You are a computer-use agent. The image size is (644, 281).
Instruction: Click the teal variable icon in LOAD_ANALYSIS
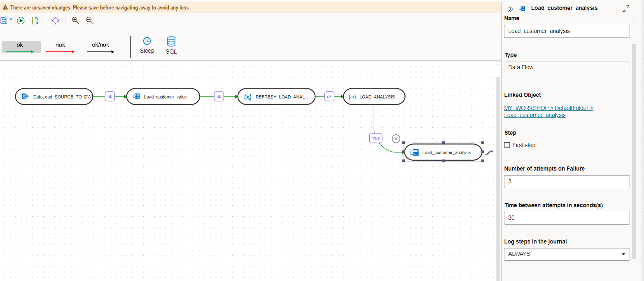[352, 97]
